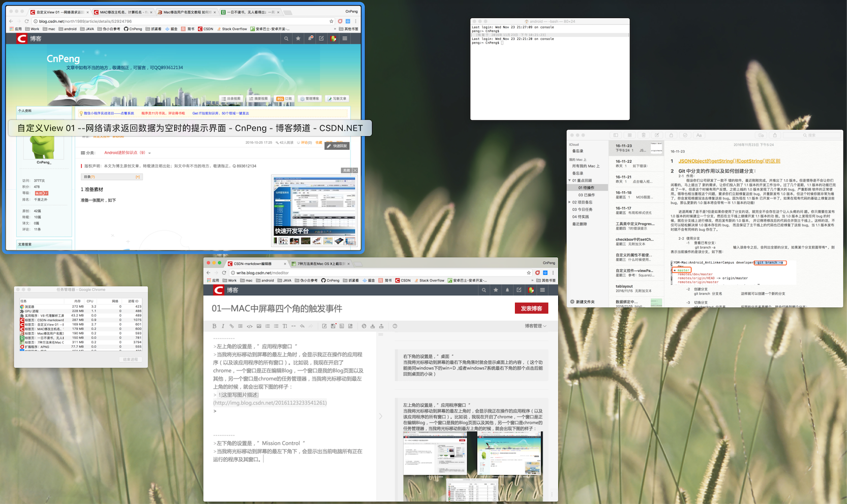Click the bookmark star in markdown editor address bar
This screenshot has width=847, height=504.
pyautogui.click(x=529, y=273)
